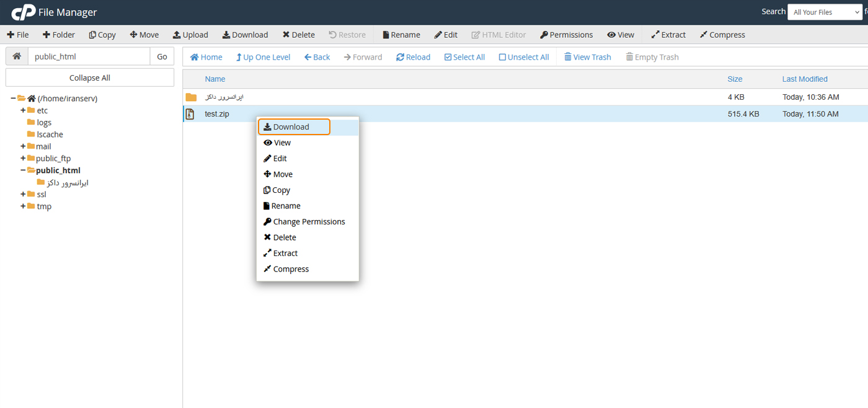Choose Extract from the context menu

click(x=285, y=253)
